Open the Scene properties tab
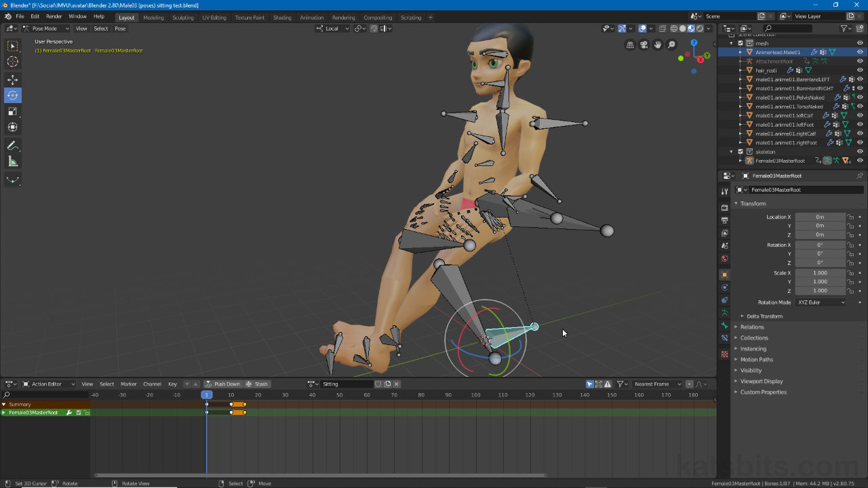 tap(724, 246)
